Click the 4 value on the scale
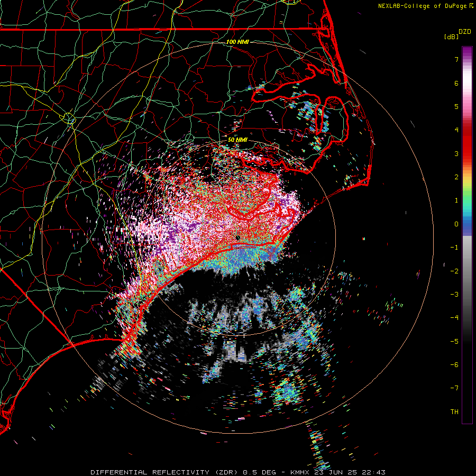The image size is (476, 476). click(456, 130)
